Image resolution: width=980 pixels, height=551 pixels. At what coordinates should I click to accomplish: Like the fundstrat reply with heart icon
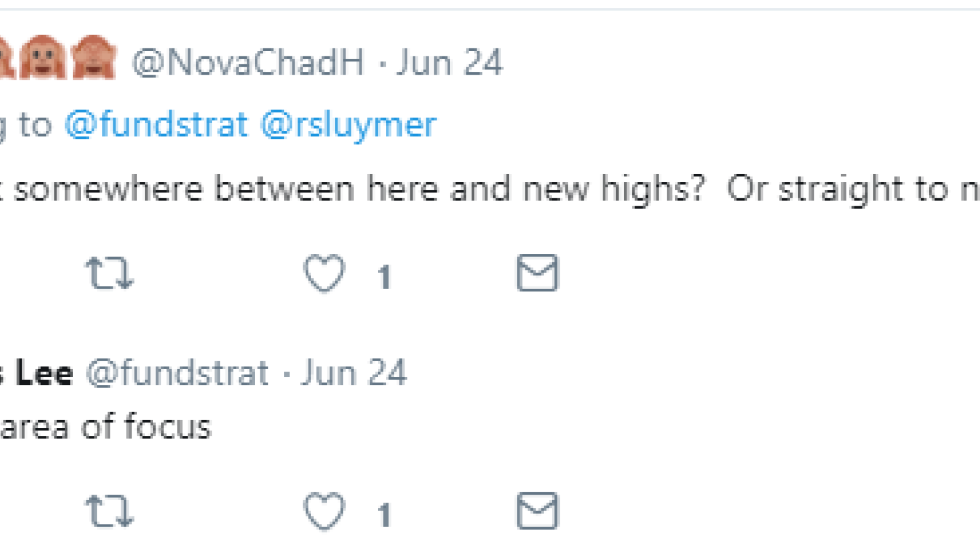tap(325, 511)
